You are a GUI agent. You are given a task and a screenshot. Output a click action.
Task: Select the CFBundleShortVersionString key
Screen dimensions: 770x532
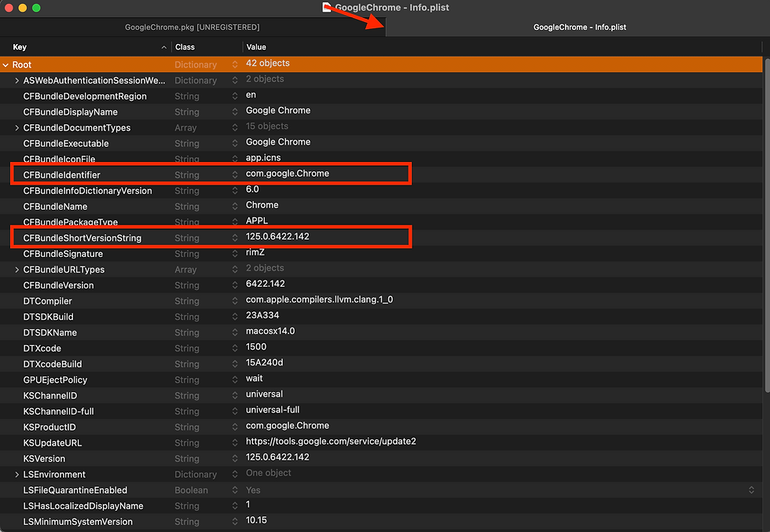[82, 238]
